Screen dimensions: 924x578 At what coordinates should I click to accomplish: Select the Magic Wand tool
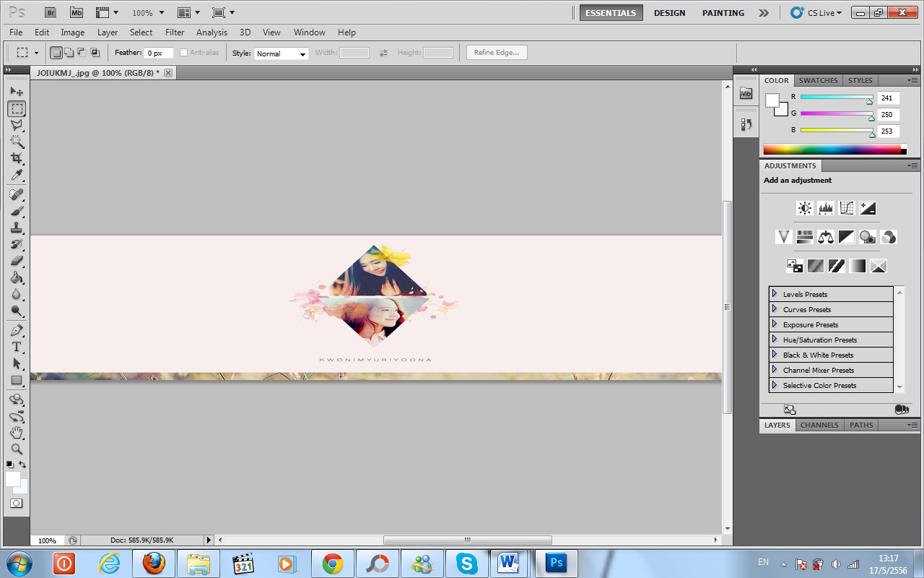coord(17,142)
